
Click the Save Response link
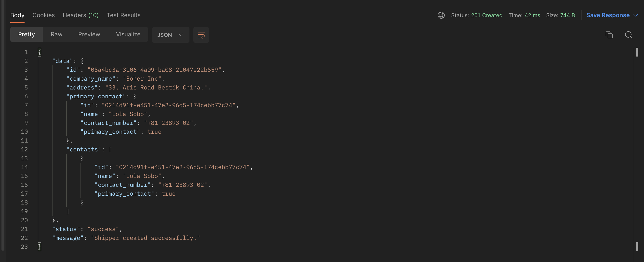[608, 15]
